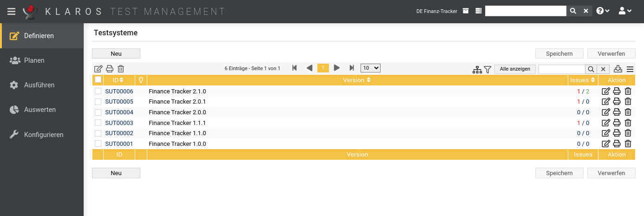Click the lightbulb column header icon
This screenshot has width=644, height=216.
(x=141, y=80)
